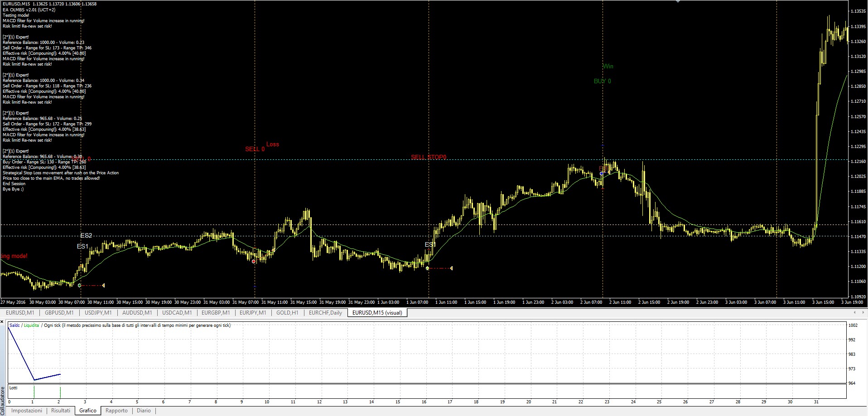This screenshot has width=868, height=416.
Task: Click 'Price too close to the main EMA' line
Action: [x=51, y=178]
